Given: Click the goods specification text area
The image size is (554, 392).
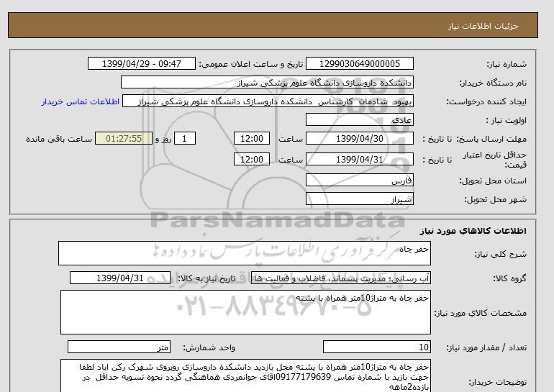Looking at the screenshot, I should 245,312.
